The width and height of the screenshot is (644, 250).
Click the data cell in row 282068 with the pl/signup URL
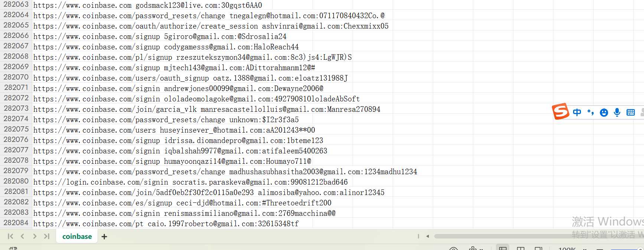[193, 57]
